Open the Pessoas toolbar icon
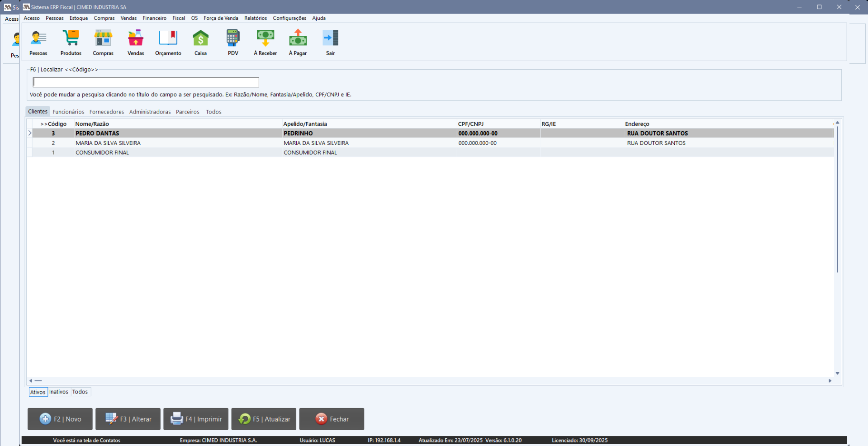Viewport: 868px width, 446px height. [38, 39]
